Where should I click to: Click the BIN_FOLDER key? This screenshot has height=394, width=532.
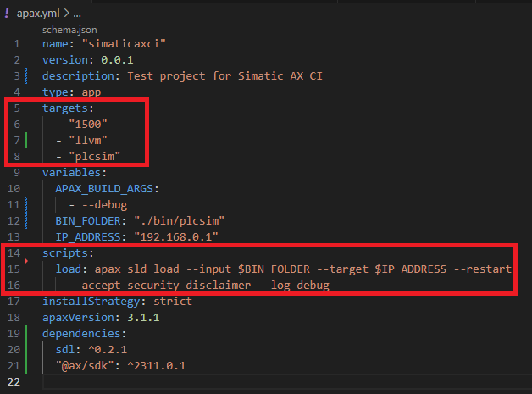(x=88, y=221)
